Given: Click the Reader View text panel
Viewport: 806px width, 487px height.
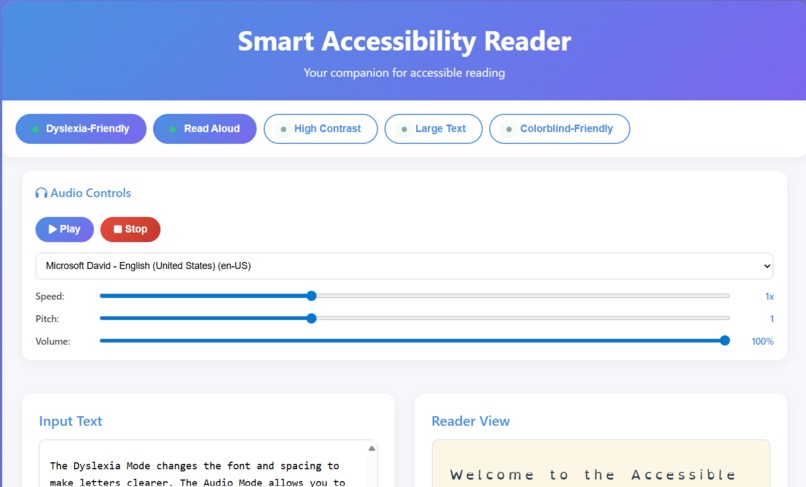Looking at the screenshot, I should (x=601, y=464).
